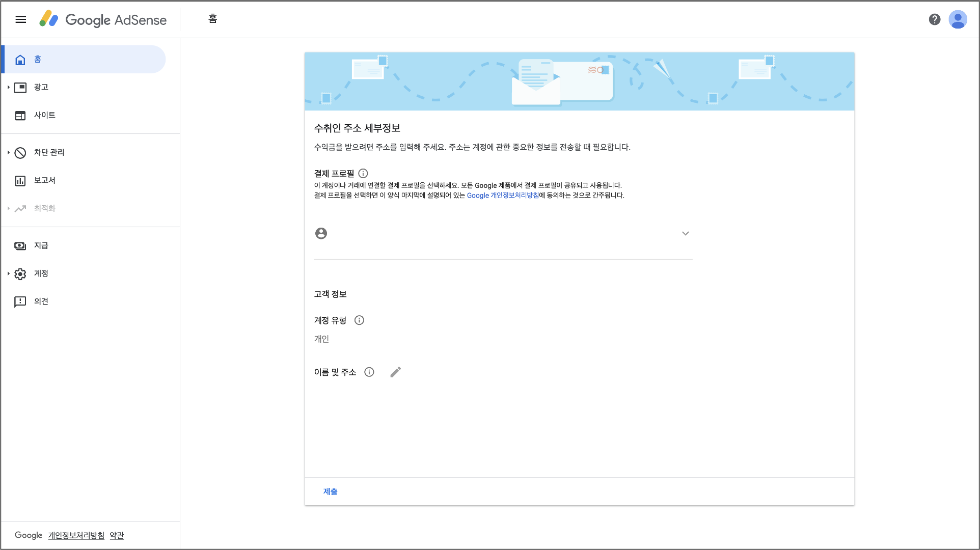The width and height of the screenshot is (980, 550).
Task: Click the info icon beside 계정 유형
Action: click(359, 320)
